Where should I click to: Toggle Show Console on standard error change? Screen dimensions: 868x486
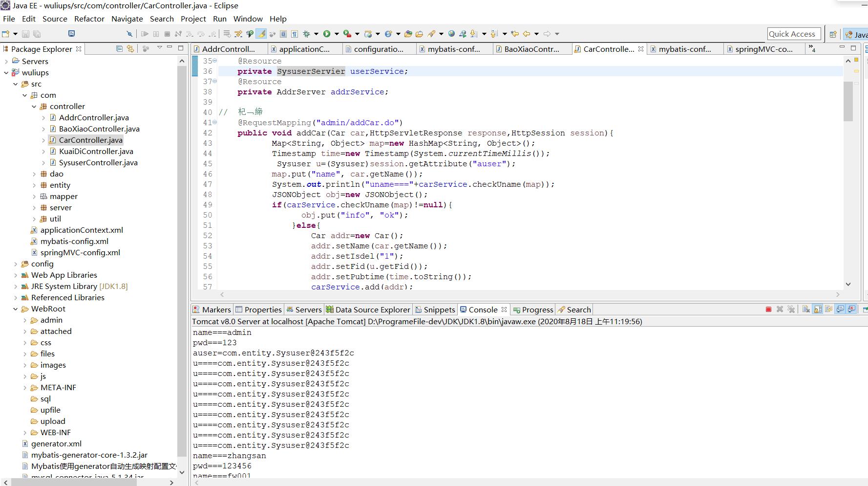(852, 309)
